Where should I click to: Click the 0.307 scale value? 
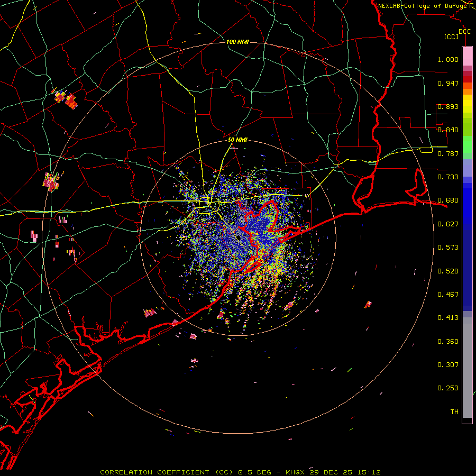tap(448, 365)
